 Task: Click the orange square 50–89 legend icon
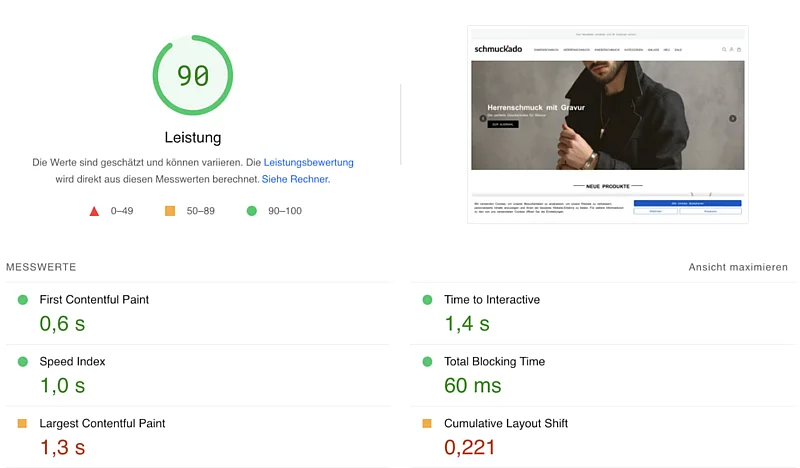tap(170, 211)
